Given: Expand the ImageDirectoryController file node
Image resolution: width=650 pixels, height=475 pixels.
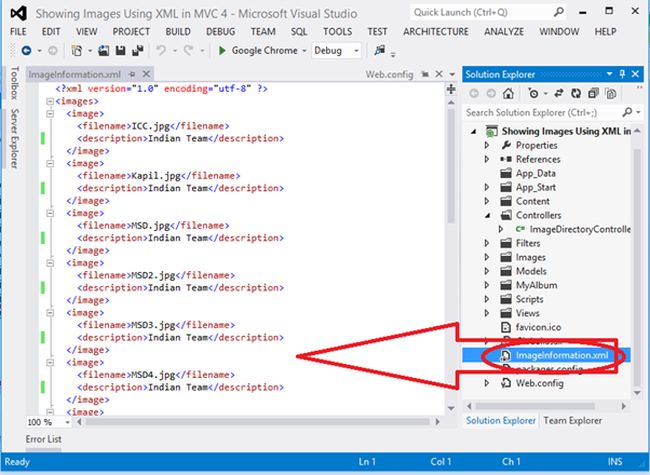Looking at the screenshot, I should (503, 230).
